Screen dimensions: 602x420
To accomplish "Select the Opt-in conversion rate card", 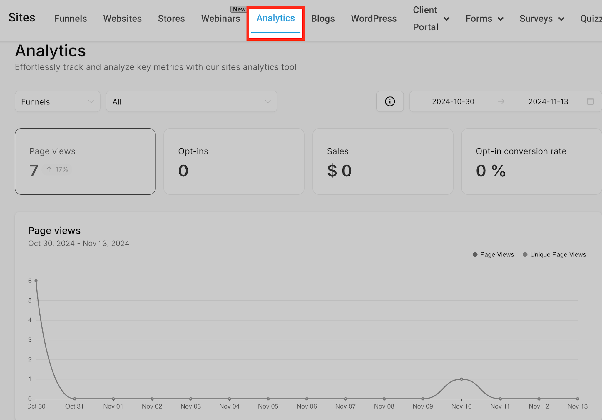I will coord(531,161).
